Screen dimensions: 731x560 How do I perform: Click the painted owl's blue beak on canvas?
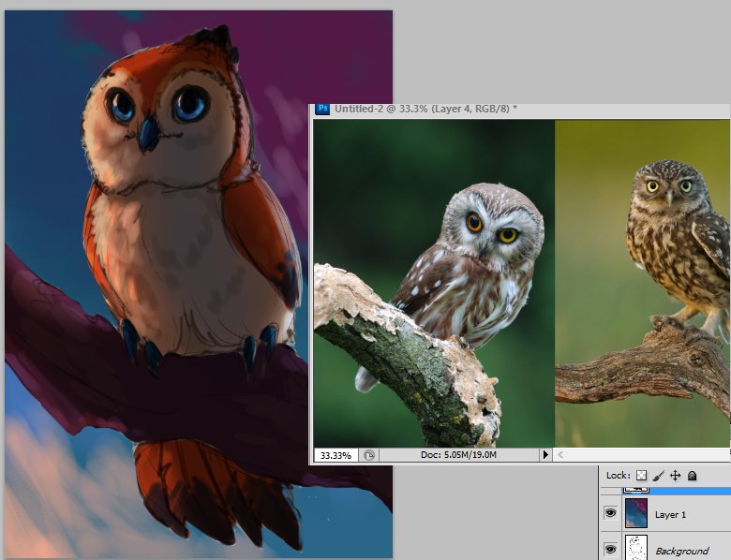pyautogui.click(x=150, y=135)
